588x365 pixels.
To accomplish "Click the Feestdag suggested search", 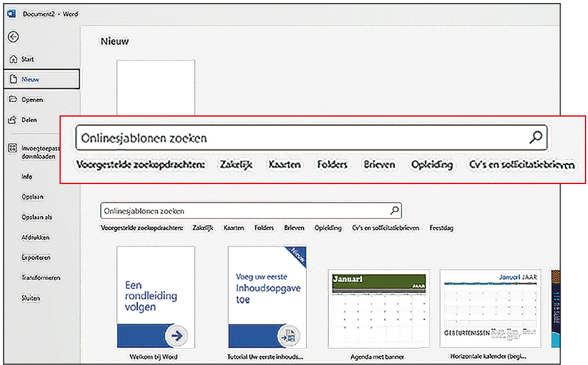I will pos(442,228).
